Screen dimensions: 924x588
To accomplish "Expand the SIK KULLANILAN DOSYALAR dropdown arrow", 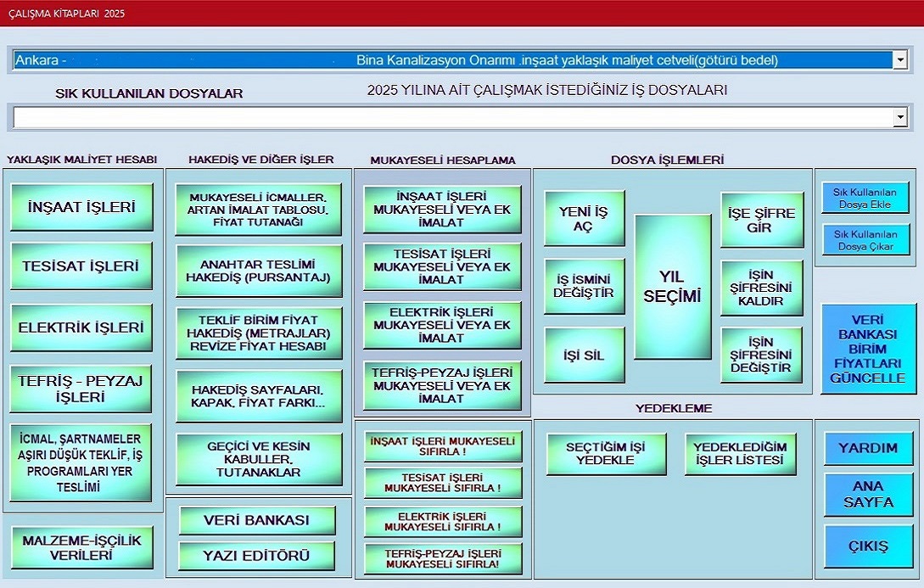I will (900, 118).
